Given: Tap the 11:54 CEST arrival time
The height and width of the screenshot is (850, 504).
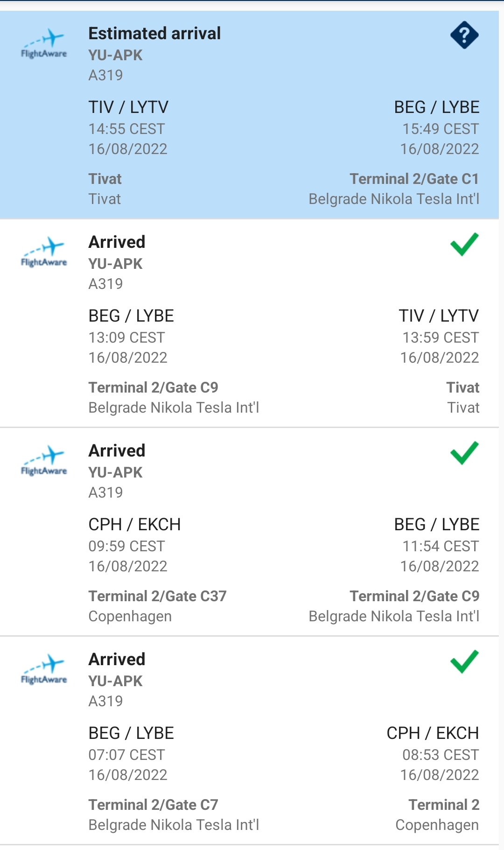Looking at the screenshot, I should coord(441,546).
